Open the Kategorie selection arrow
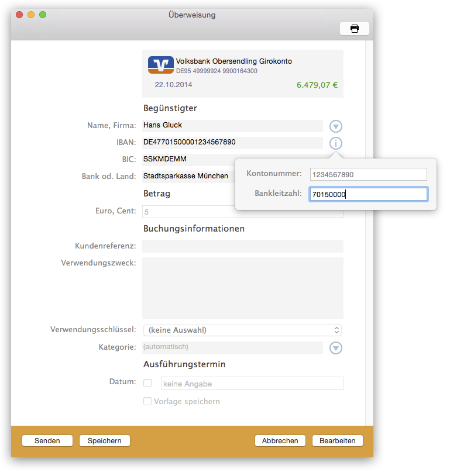Viewport: 450px width, 476px height. [336, 348]
